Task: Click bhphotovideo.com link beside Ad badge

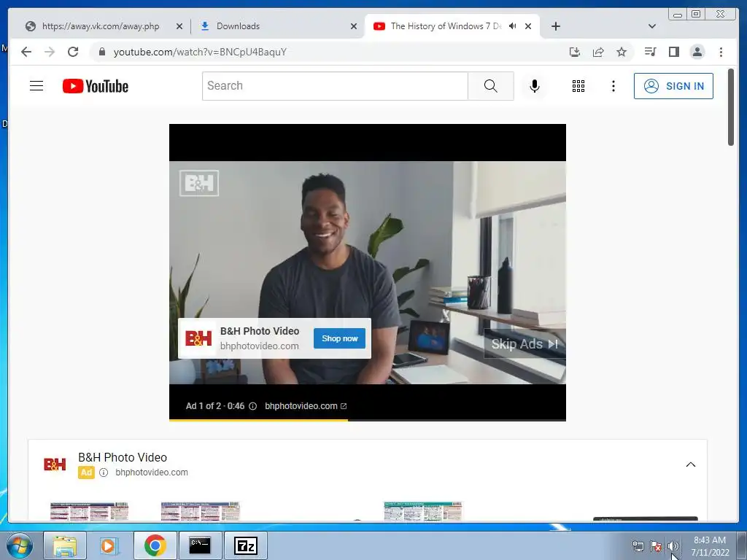Action: tap(152, 472)
